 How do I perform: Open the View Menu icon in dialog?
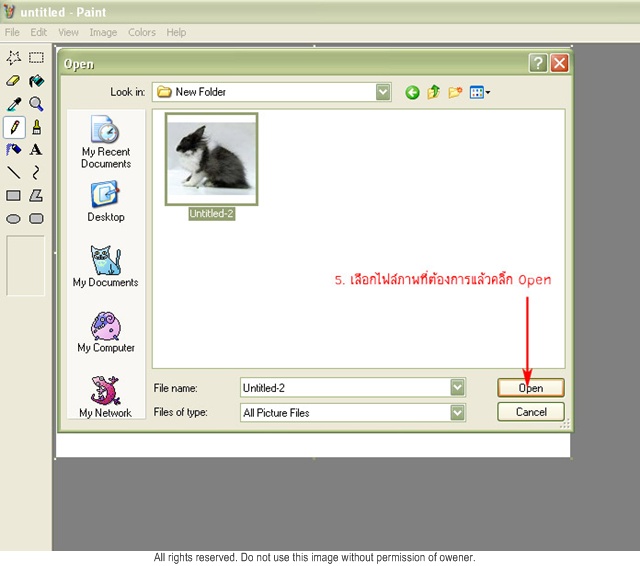[x=479, y=92]
